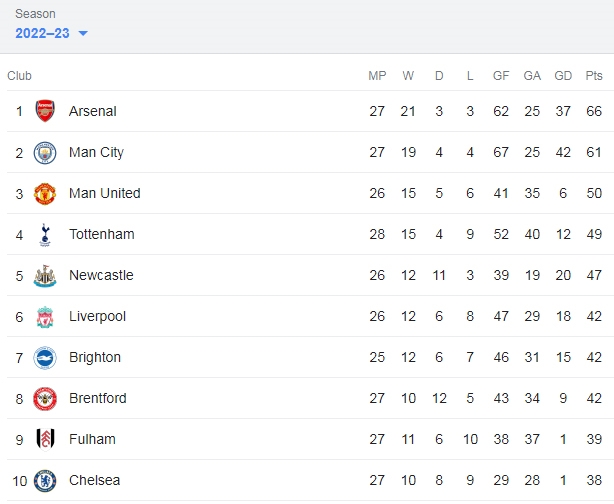Open the 2022–23 season dropdown
The width and height of the screenshot is (614, 504).
(51, 33)
